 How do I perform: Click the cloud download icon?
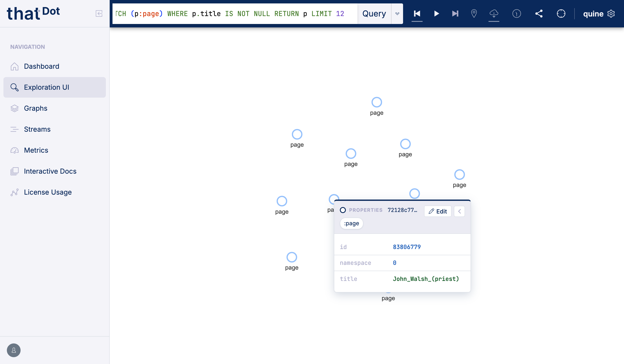494,14
